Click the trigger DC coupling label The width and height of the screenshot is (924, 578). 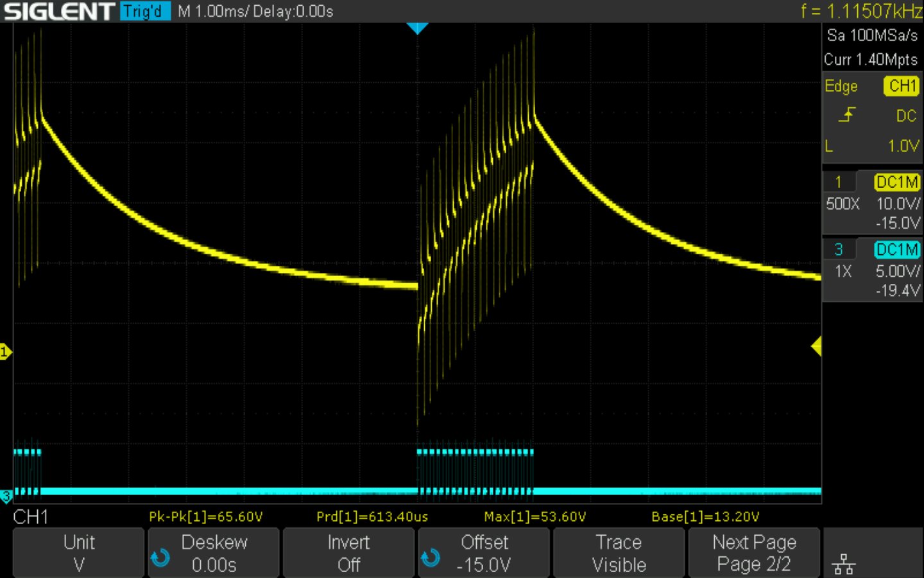pos(906,116)
